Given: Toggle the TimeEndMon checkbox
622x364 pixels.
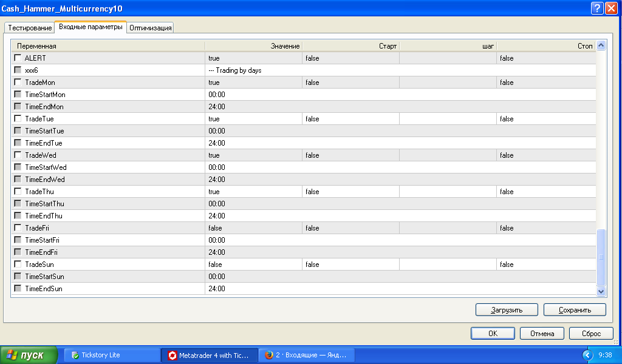Looking at the screenshot, I should tap(18, 107).
